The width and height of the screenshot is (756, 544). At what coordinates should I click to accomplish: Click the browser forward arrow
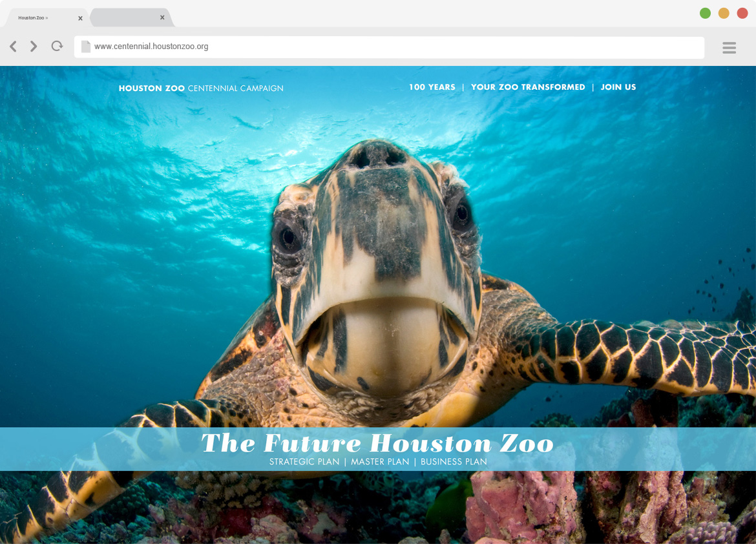(x=33, y=47)
